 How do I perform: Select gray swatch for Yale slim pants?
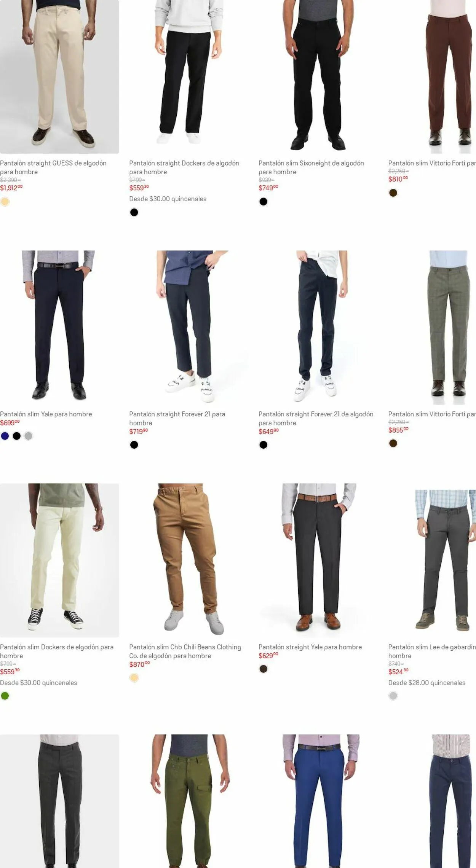(29, 436)
